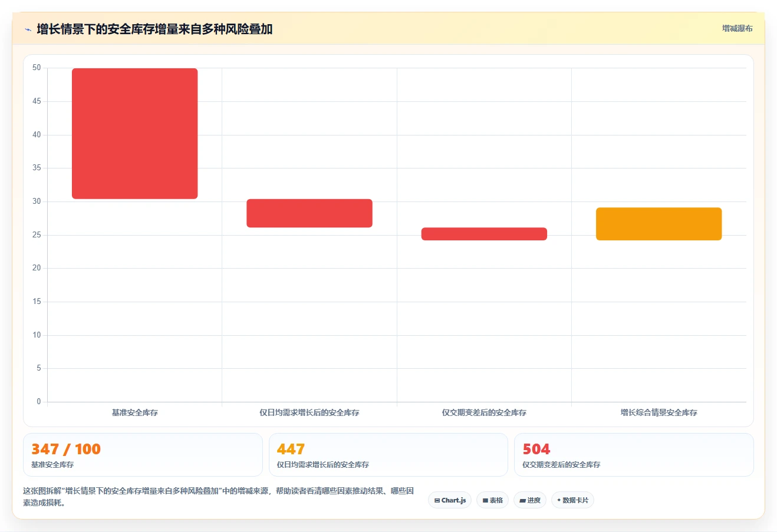Open the 347 / 100 data card
The height and width of the screenshot is (532, 777).
143,455
